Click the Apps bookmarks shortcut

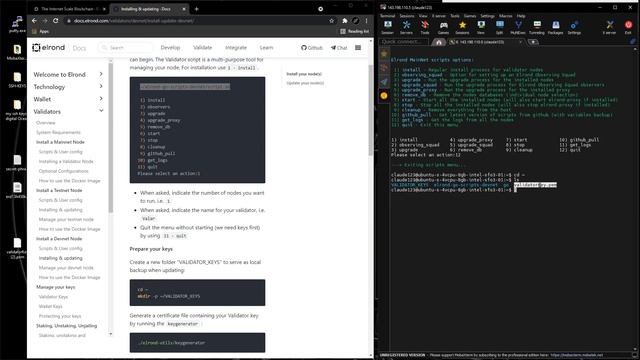(40, 31)
